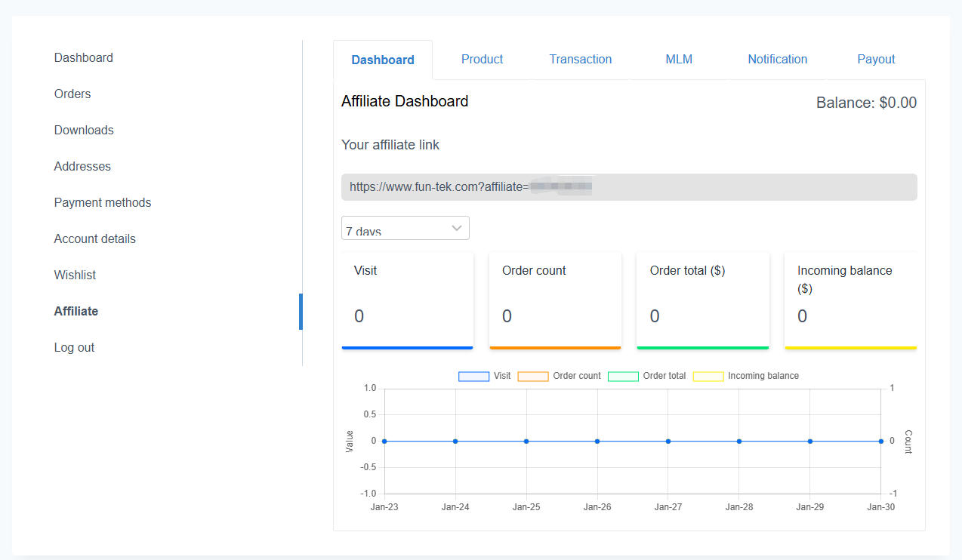Toggle Visit legend swatch in chart
The height and width of the screenshot is (560, 962).
pyautogui.click(x=473, y=376)
